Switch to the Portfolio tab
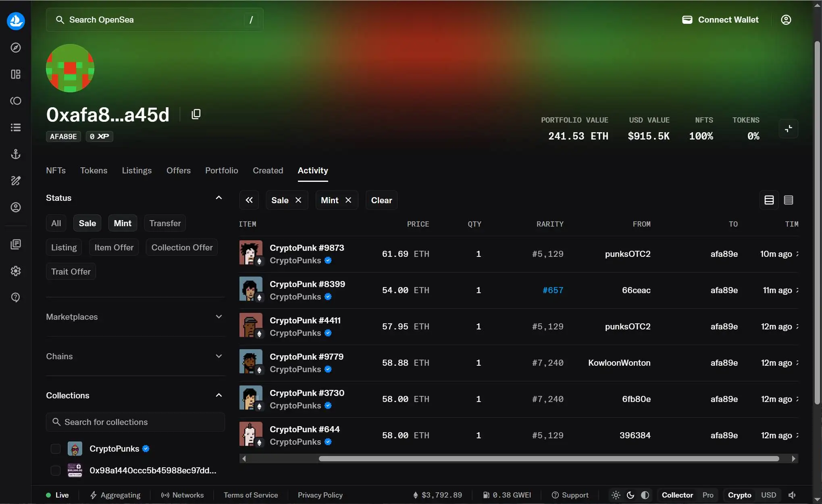 [x=221, y=171]
